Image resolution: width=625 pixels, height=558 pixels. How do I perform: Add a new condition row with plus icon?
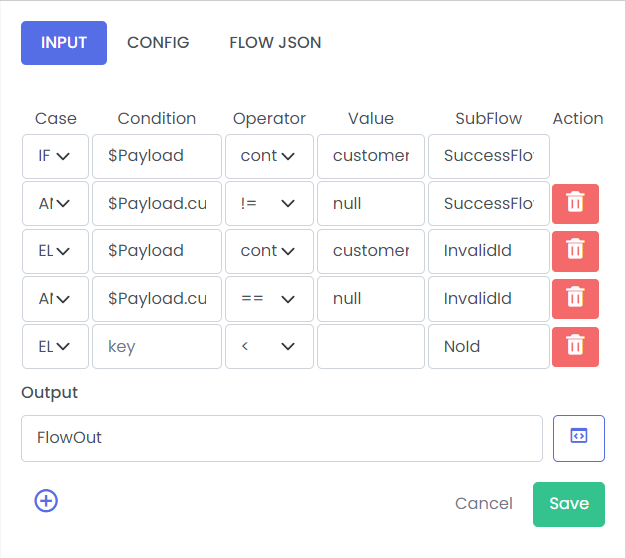click(46, 501)
